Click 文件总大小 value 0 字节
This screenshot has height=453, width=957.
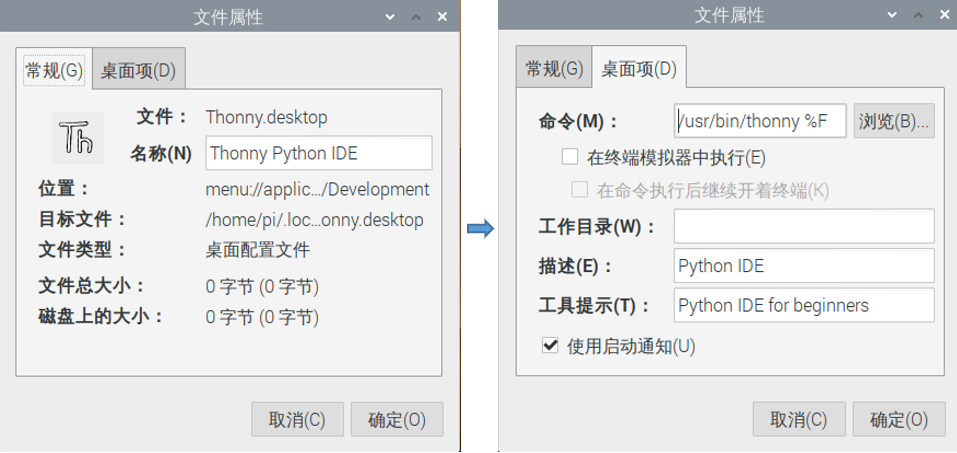pyautogui.click(x=262, y=286)
